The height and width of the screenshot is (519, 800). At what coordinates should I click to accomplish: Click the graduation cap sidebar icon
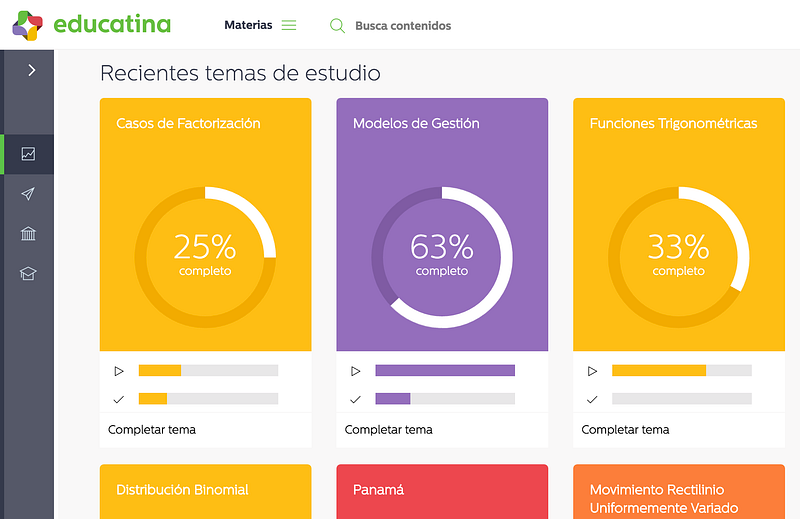pyautogui.click(x=28, y=274)
